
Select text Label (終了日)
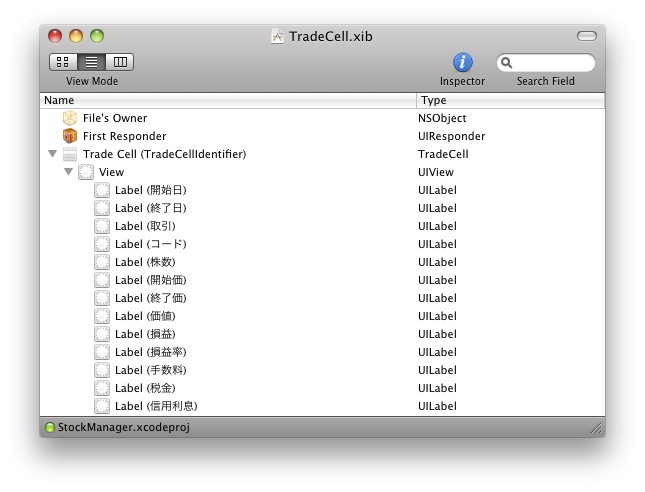click(151, 208)
